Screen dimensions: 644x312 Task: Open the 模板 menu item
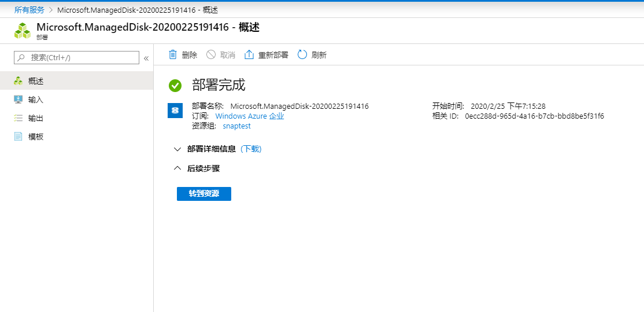tap(77, 137)
